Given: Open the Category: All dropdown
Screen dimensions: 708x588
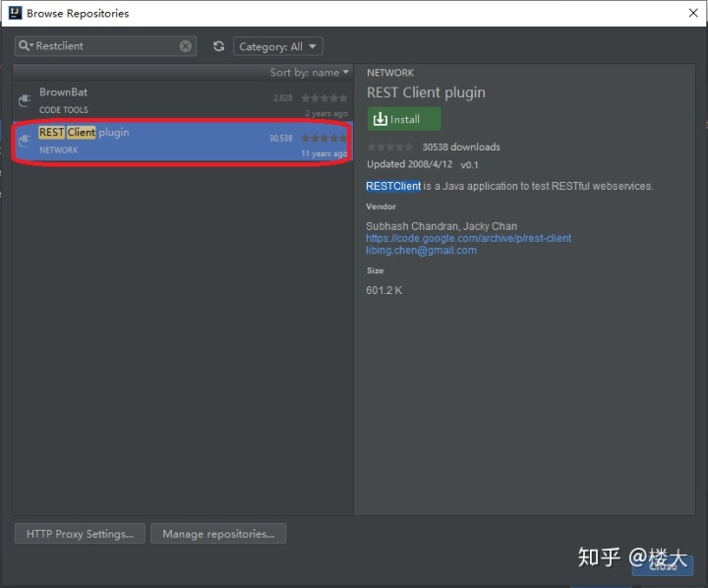Looking at the screenshot, I should pos(277,46).
